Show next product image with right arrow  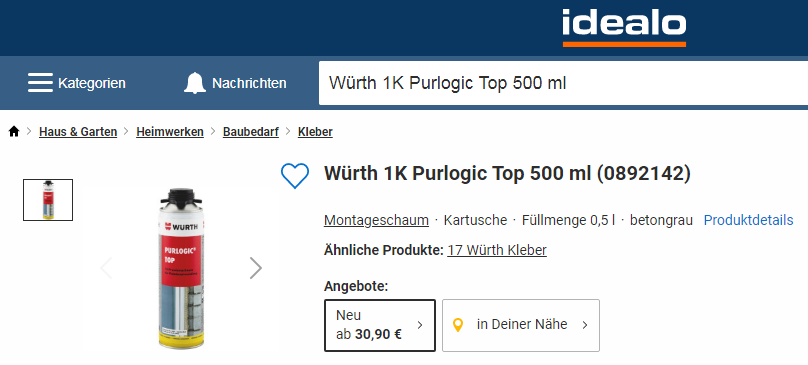(x=256, y=268)
